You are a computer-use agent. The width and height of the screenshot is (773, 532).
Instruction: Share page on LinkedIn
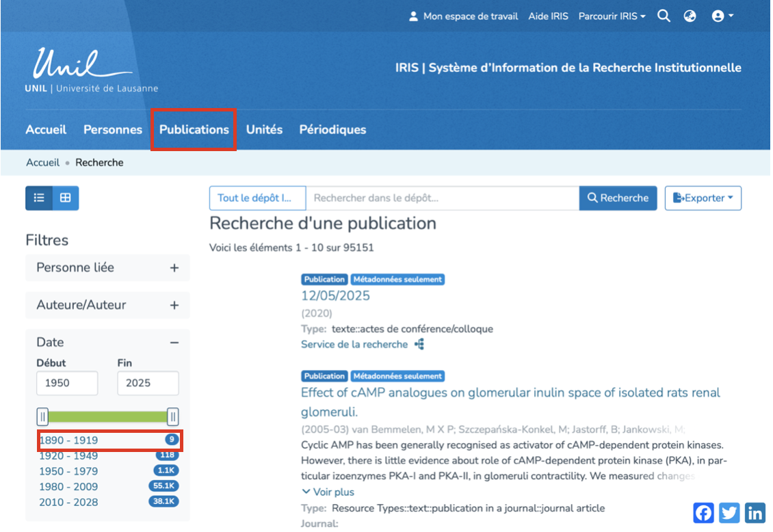coord(755,513)
